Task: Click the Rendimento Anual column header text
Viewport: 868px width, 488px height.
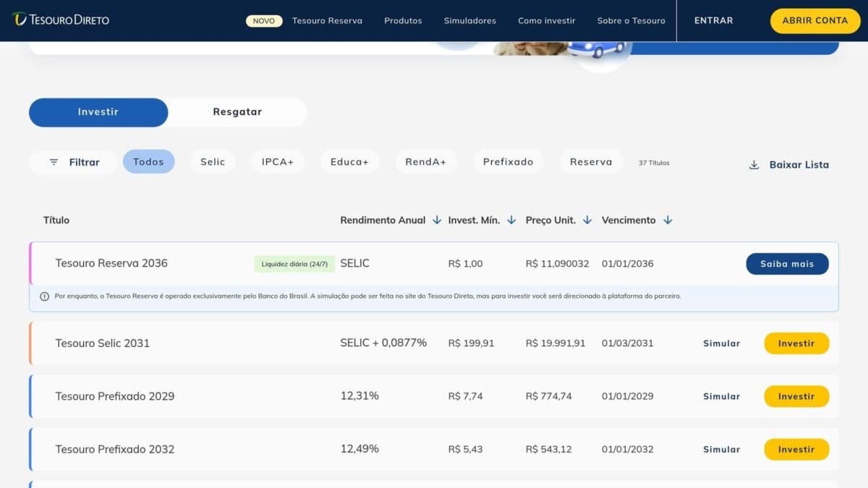Action: pyautogui.click(x=383, y=220)
